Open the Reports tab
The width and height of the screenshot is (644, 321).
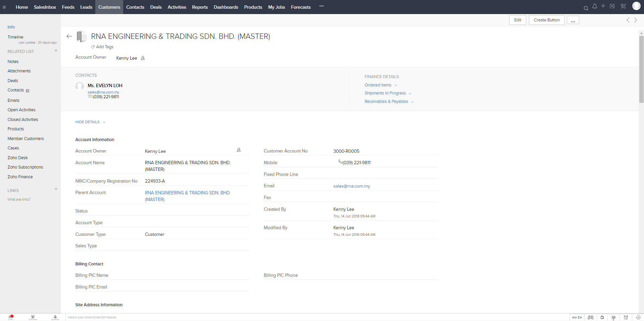(200, 7)
